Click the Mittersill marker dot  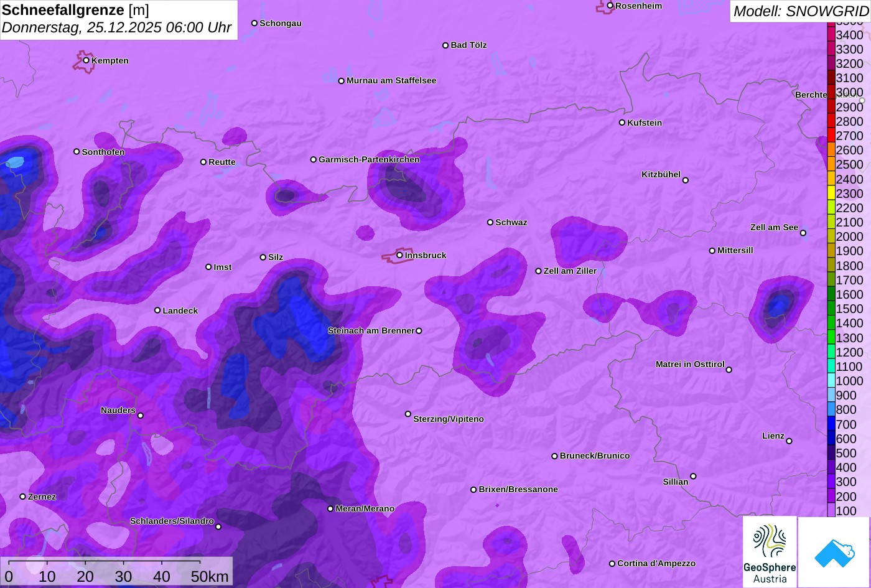pos(712,251)
